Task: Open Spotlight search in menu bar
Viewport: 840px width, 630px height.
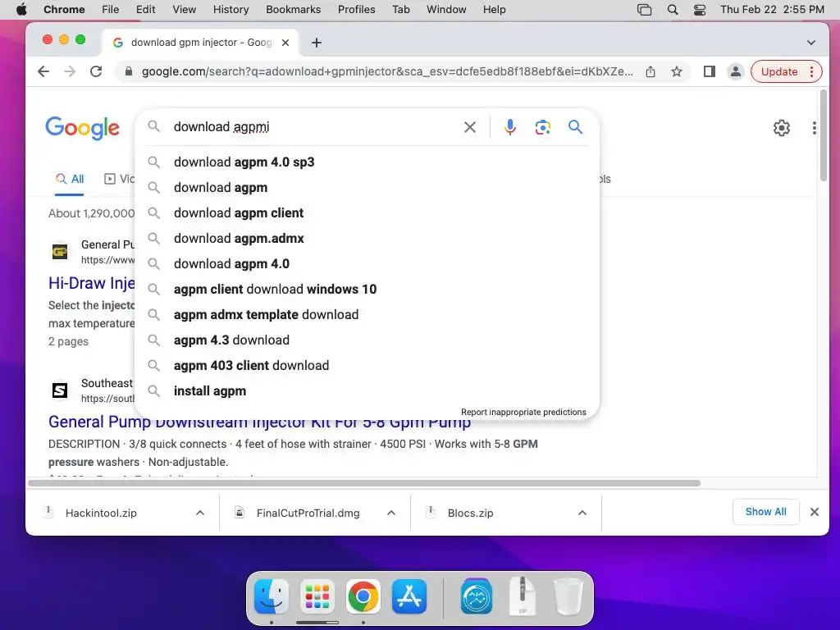Action: pyautogui.click(x=673, y=10)
